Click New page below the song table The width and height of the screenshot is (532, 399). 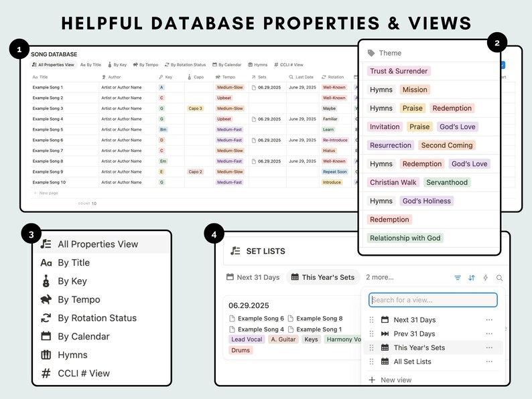[46, 193]
